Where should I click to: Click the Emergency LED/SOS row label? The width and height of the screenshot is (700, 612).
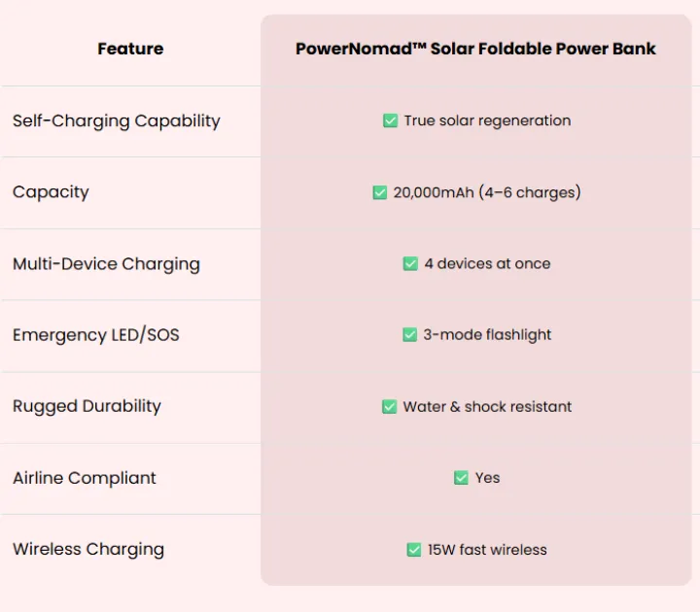click(x=96, y=335)
